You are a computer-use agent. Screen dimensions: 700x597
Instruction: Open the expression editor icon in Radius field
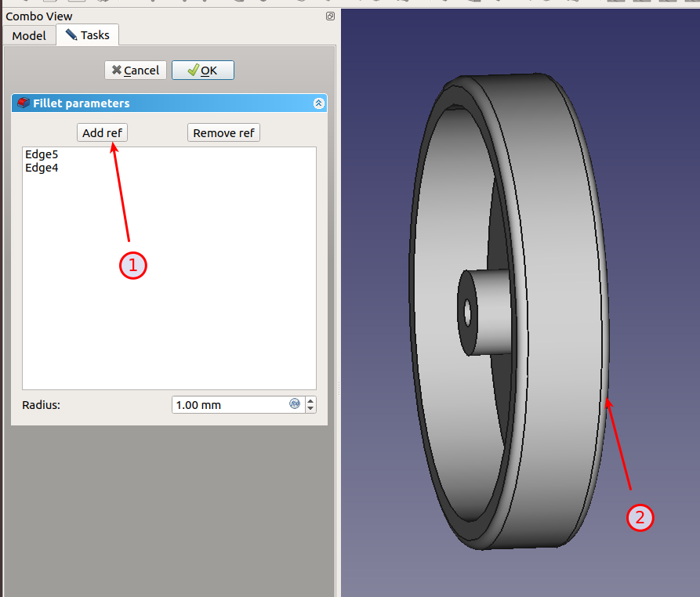pyautogui.click(x=295, y=404)
